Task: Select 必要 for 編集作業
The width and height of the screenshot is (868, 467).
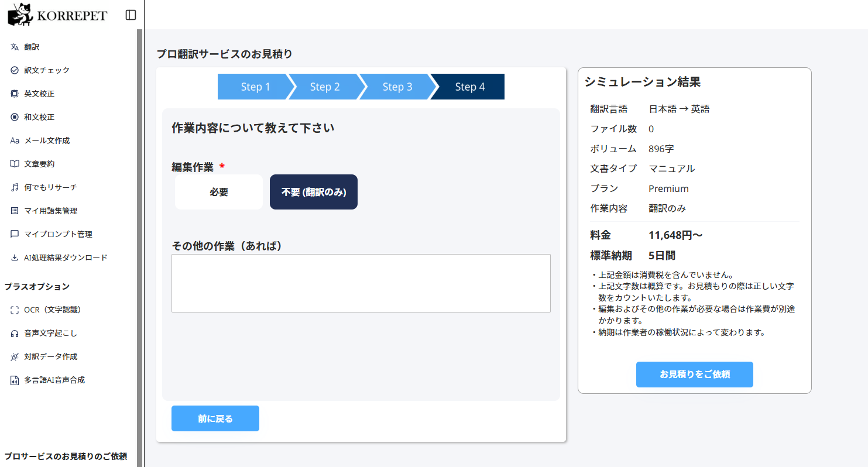Action: point(219,192)
